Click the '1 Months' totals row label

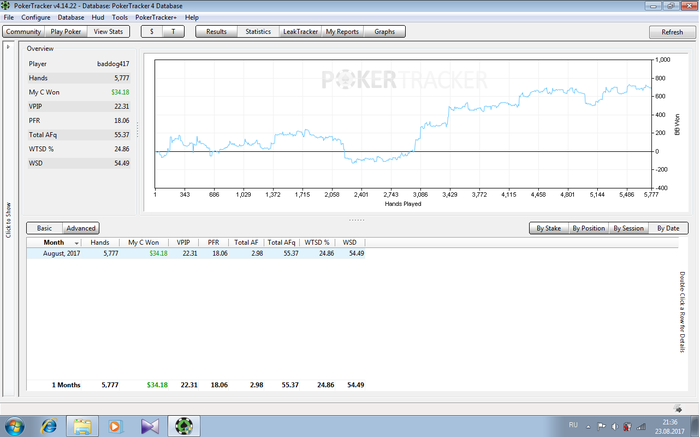tap(66, 385)
